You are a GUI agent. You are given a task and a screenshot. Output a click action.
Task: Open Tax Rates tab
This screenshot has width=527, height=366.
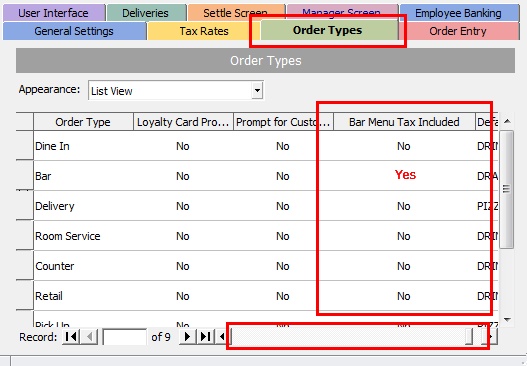point(204,31)
